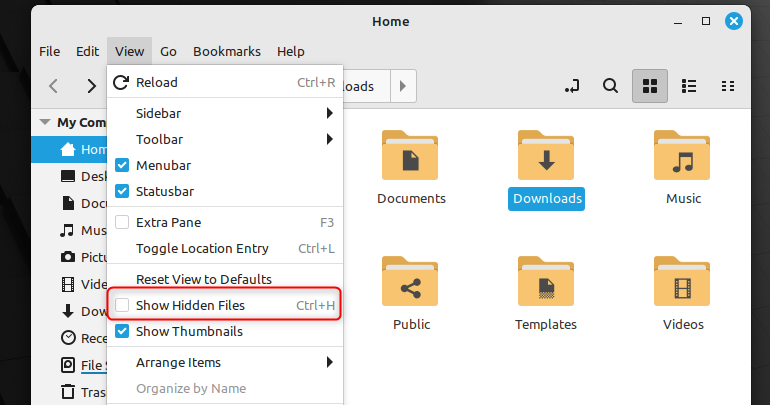Open the Videos folder icon
This screenshot has height=405, width=770.
683,282
